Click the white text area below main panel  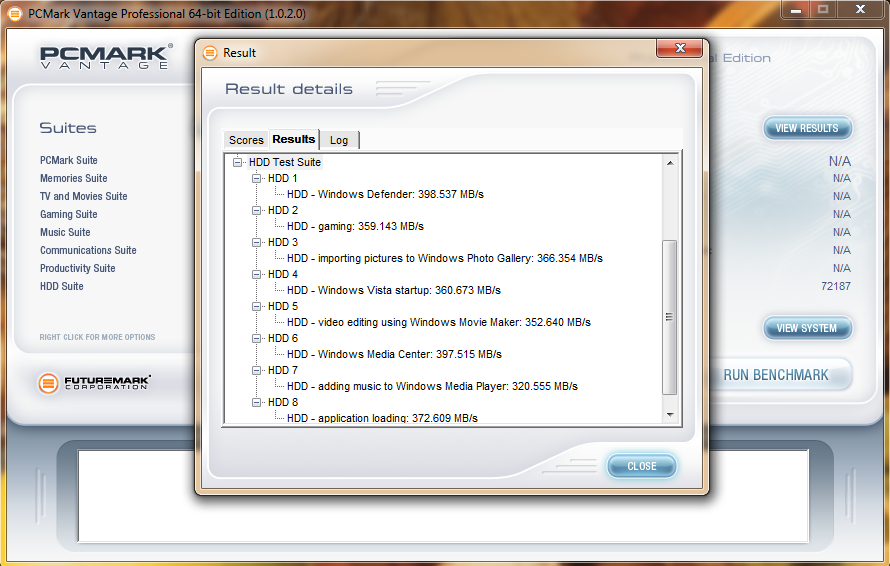[443, 496]
